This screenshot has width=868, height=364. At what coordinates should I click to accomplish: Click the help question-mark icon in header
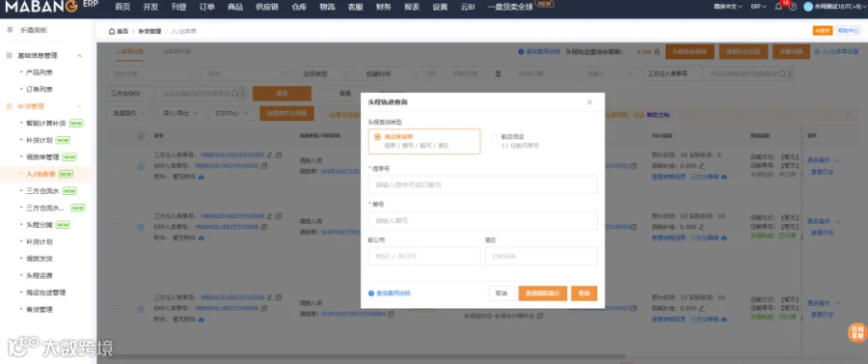click(793, 7)
